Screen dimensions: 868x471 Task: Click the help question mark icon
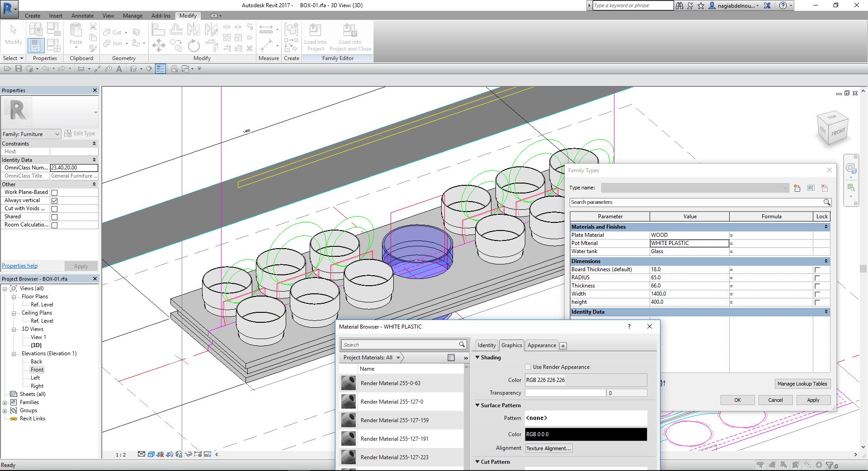(783, 5)
